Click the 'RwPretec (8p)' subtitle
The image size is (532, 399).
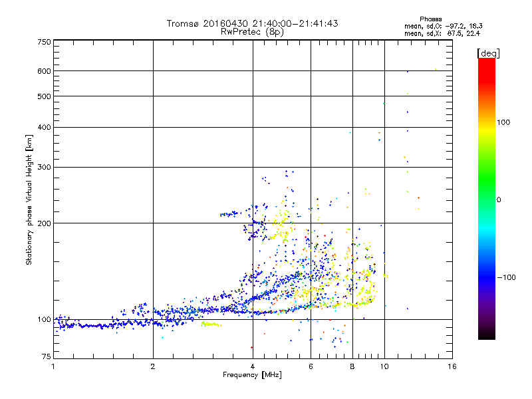252,32
